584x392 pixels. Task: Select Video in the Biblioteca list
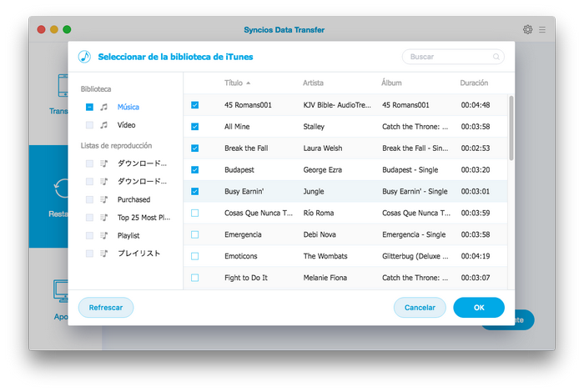[126, 125]
